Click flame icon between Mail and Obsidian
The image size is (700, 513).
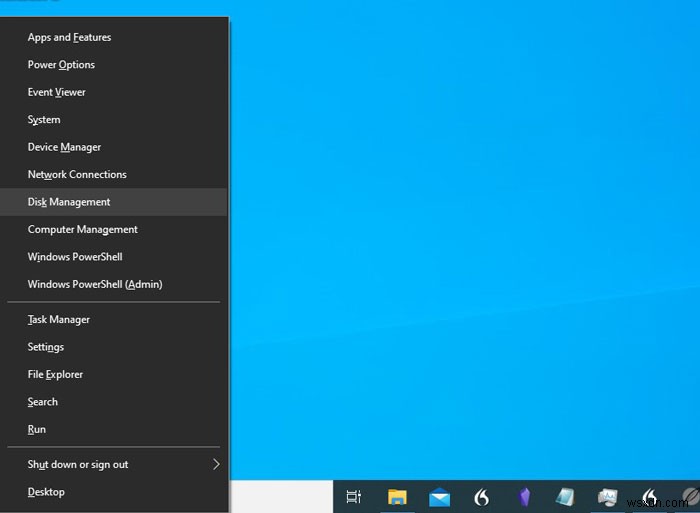(x=481, y=497)
